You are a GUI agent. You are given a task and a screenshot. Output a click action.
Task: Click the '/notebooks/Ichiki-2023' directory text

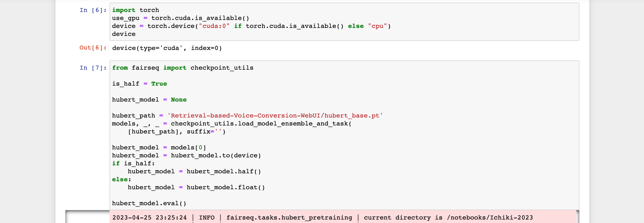point(490,218)
